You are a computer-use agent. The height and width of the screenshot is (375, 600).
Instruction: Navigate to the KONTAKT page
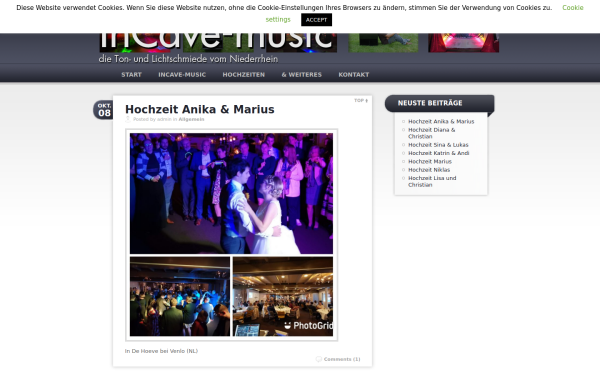(354, 75)
